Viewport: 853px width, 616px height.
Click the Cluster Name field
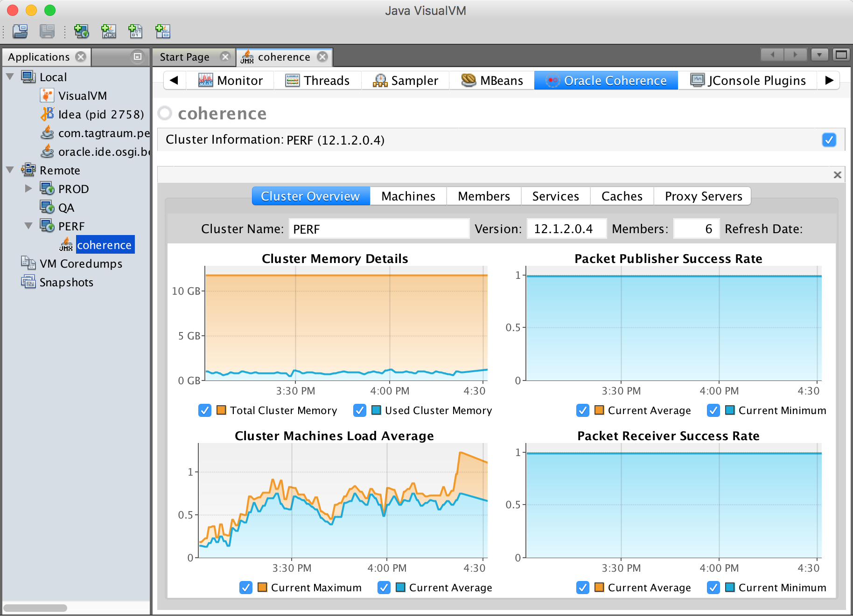(379, 229)
